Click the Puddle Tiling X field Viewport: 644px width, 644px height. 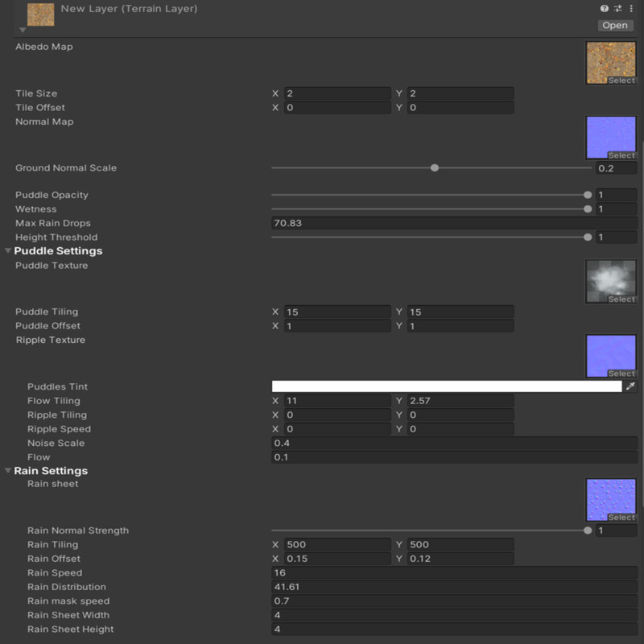[337, 312]
